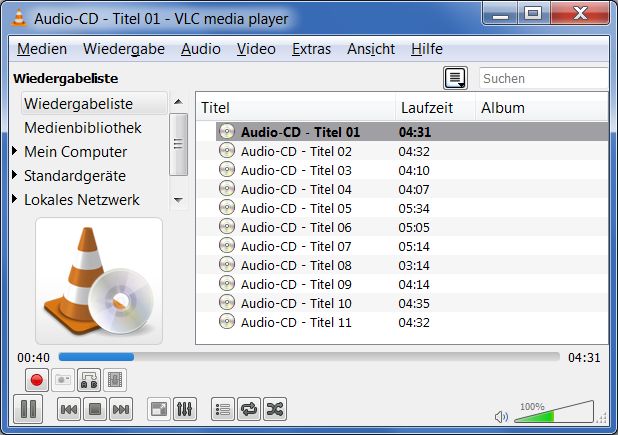Maximize the VLC window
This screenshot has width=618, height=435.
[533, 14]
